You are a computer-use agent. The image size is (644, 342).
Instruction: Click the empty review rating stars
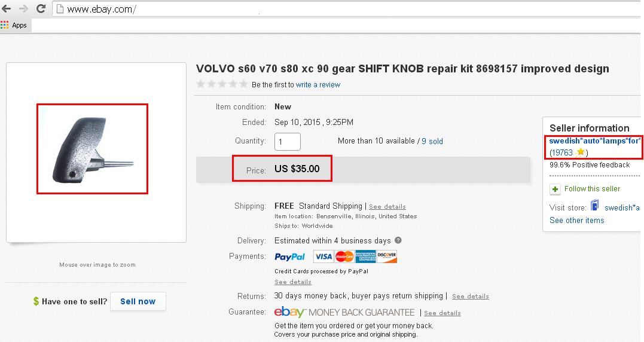point(222,84)
